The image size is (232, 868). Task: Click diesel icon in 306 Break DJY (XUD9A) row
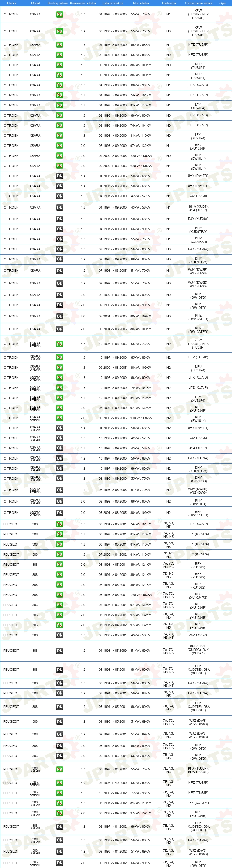(59, 840)
